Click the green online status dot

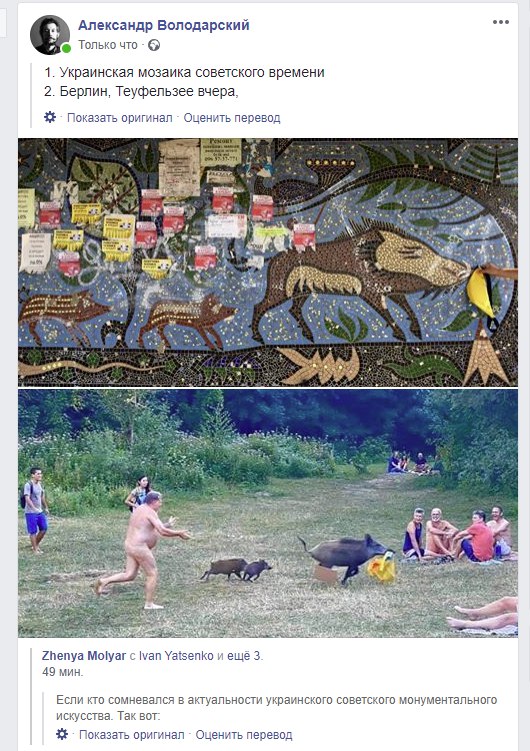pos(67,48)
